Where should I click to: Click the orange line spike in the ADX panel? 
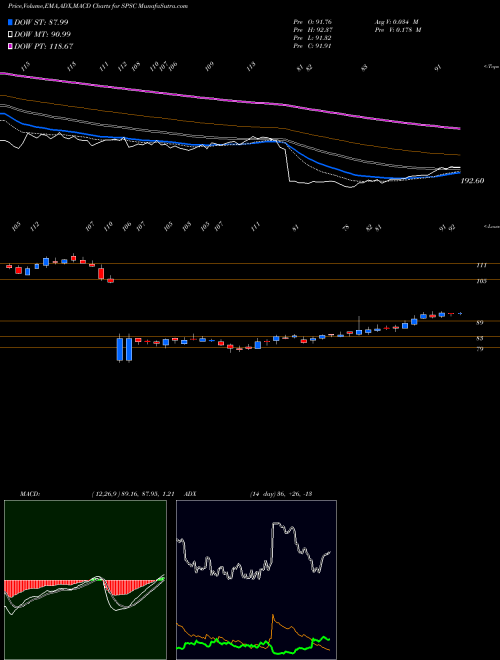[274, 621]
